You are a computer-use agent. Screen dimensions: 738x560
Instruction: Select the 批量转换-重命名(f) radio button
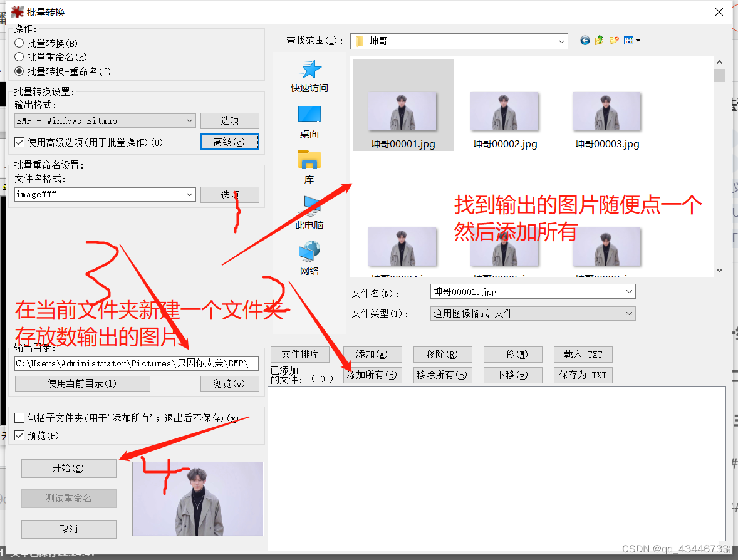pos(19,71)
